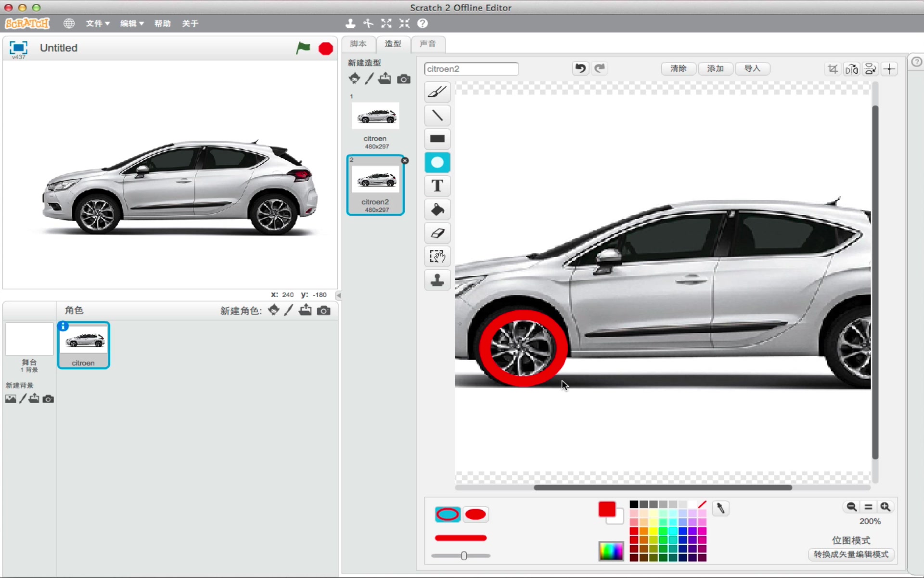Switch to the 脚本 tab
The height and width of the screenshot is (578, 924).
[358, 44]
